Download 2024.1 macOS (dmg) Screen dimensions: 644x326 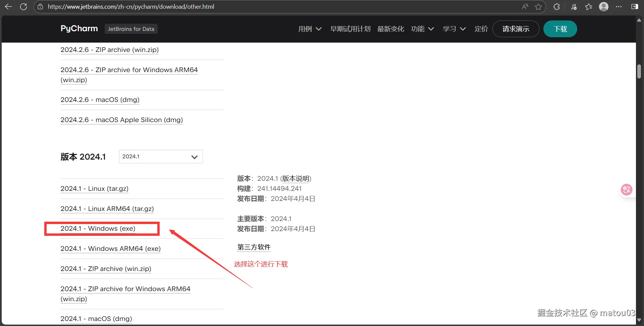pos(96,319)
